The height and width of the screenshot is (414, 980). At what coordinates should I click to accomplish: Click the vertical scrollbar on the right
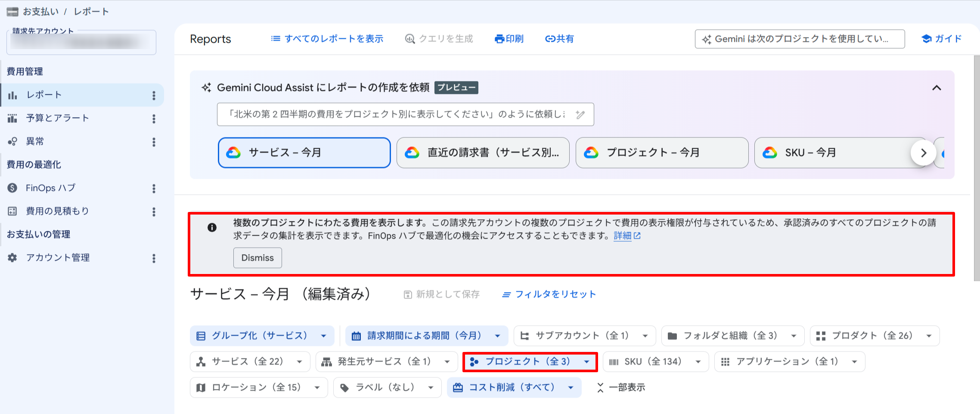[977, 168]
